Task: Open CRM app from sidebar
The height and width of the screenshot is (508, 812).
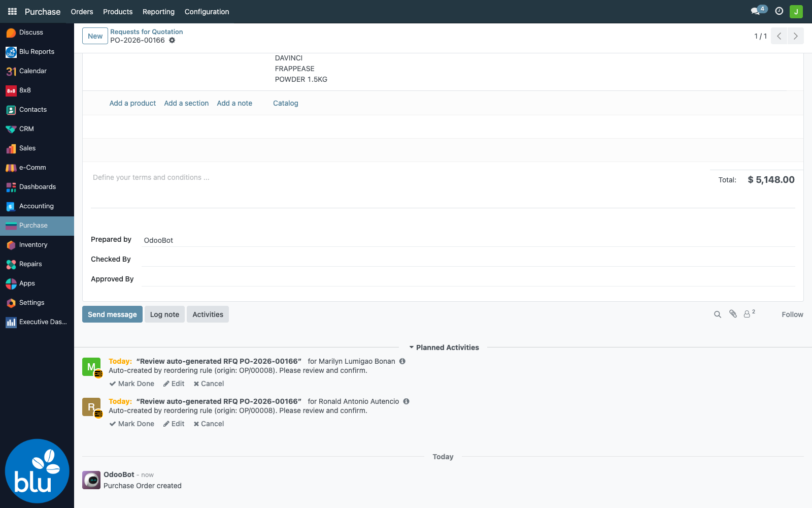Action: click(x=37, y=129)
